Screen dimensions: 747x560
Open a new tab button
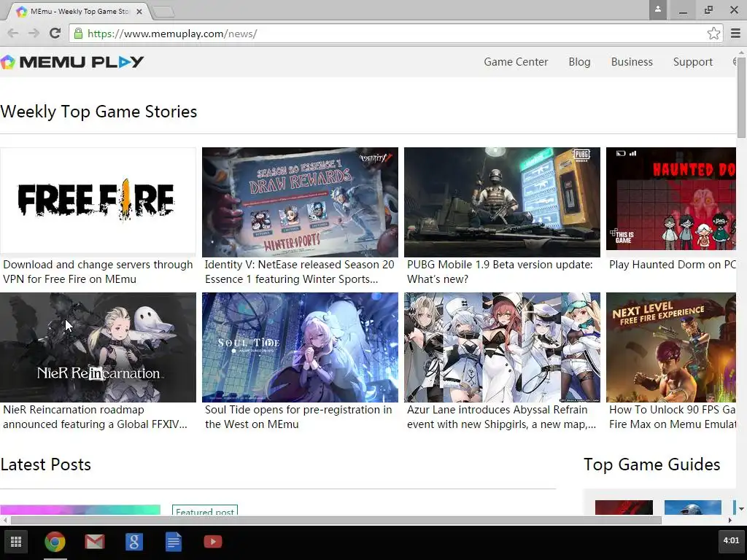[164, 12]
